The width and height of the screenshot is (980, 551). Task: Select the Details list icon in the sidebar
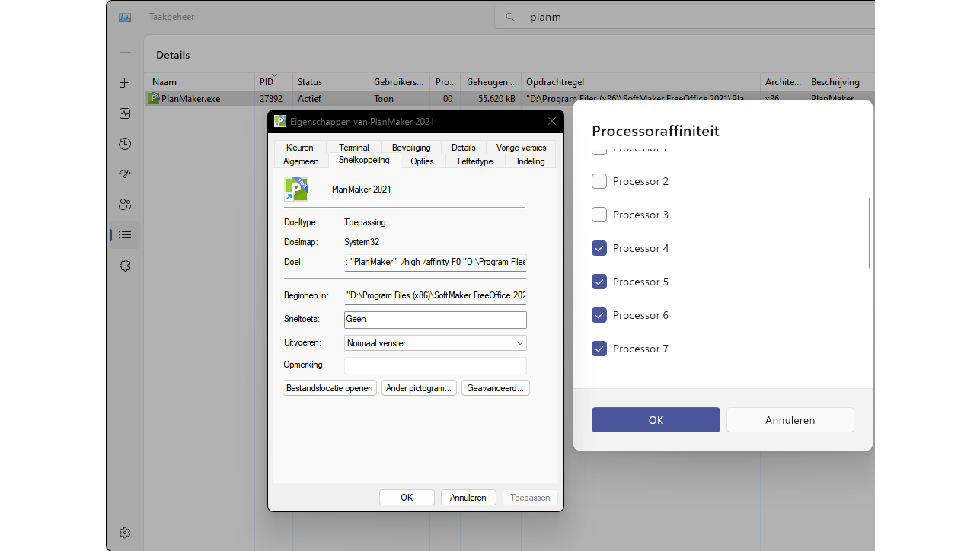pos(125,235)
